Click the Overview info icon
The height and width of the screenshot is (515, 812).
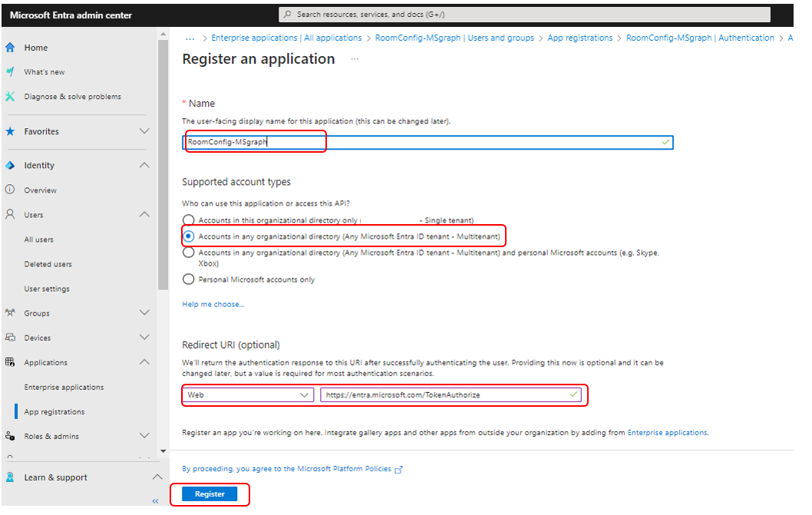(x=10, y=190)
